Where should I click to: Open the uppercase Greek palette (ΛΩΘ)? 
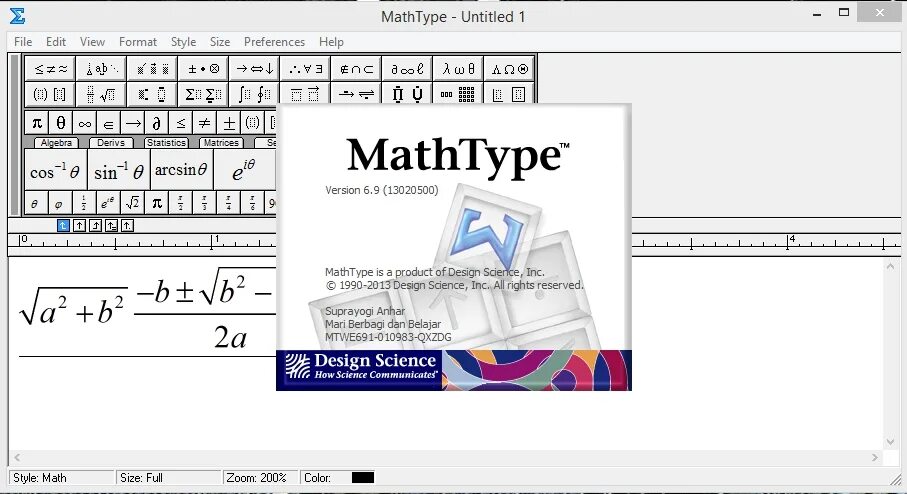[x=509, y=69]
